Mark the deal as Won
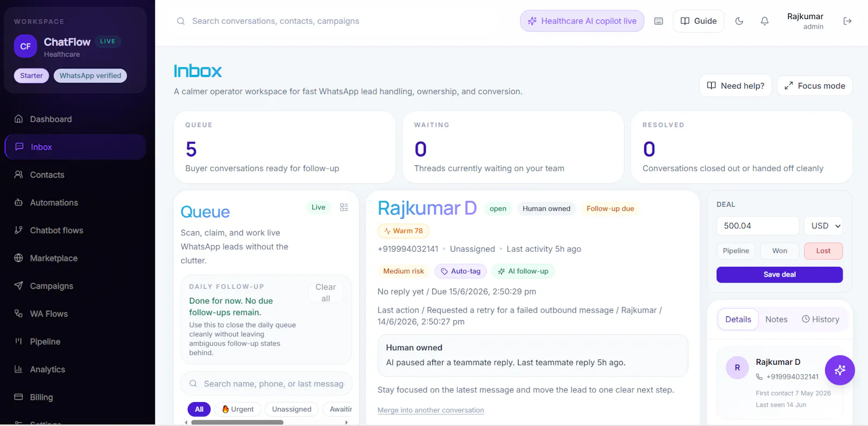The image size is (868, 426). click(780, 251)
